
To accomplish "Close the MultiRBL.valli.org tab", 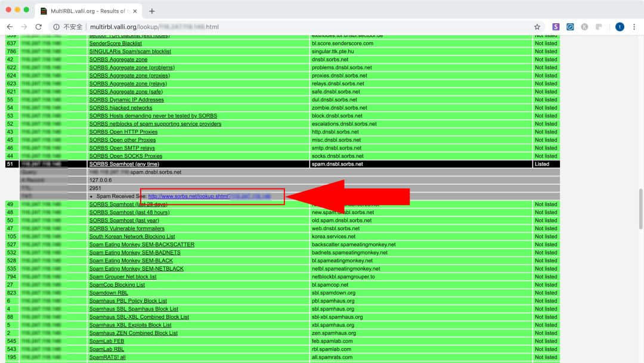I will (135, 11).
